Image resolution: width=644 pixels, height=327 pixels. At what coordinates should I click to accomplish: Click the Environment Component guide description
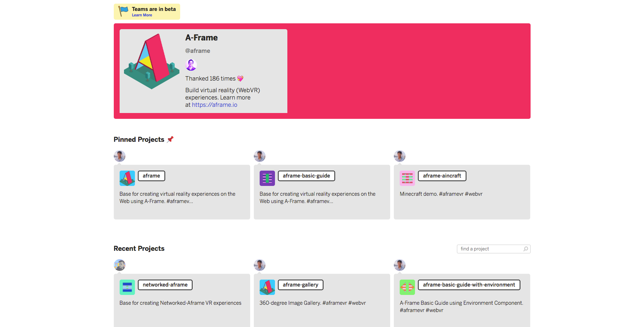461,307
